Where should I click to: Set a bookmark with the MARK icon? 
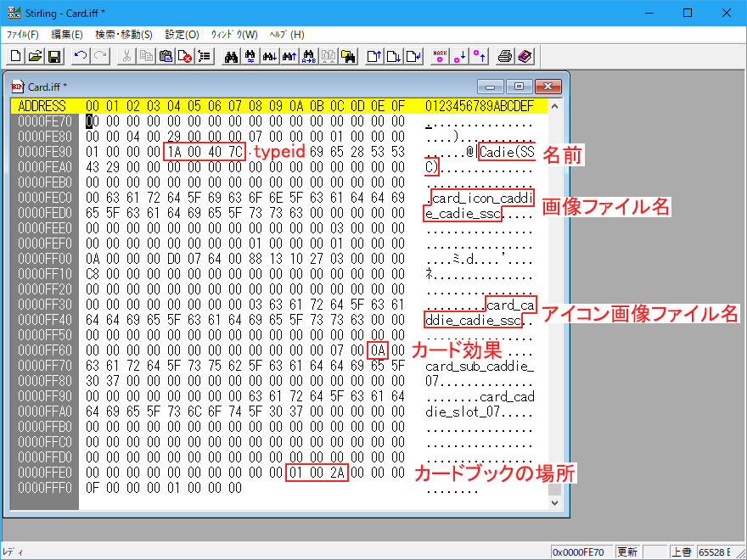click(440, 56)
